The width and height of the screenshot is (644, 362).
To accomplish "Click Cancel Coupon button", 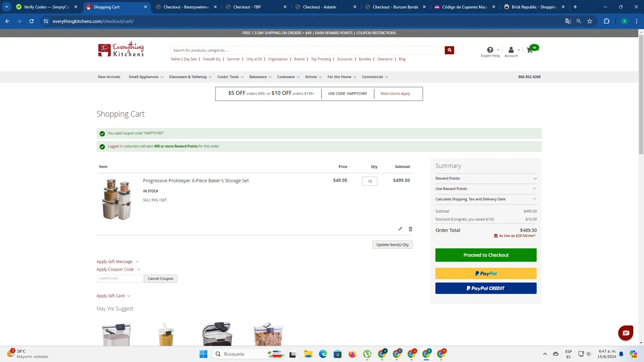I will (x=161, y=278).
